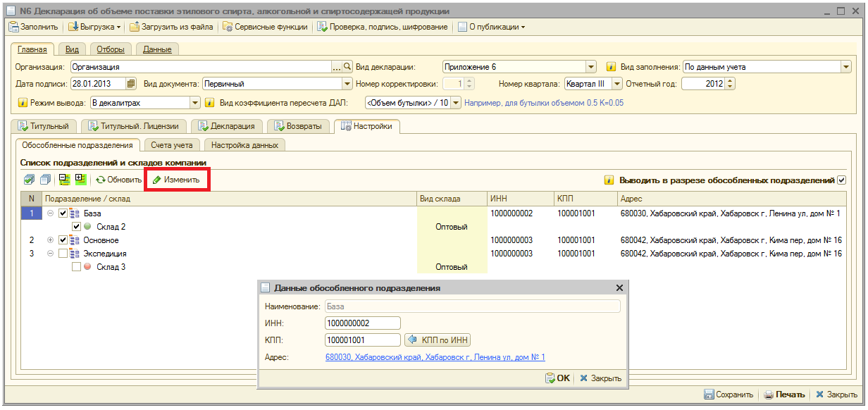868x410 pixels.
Task: Uncheck the Склад 2 checkbox
Action: [x=77, y=227]
